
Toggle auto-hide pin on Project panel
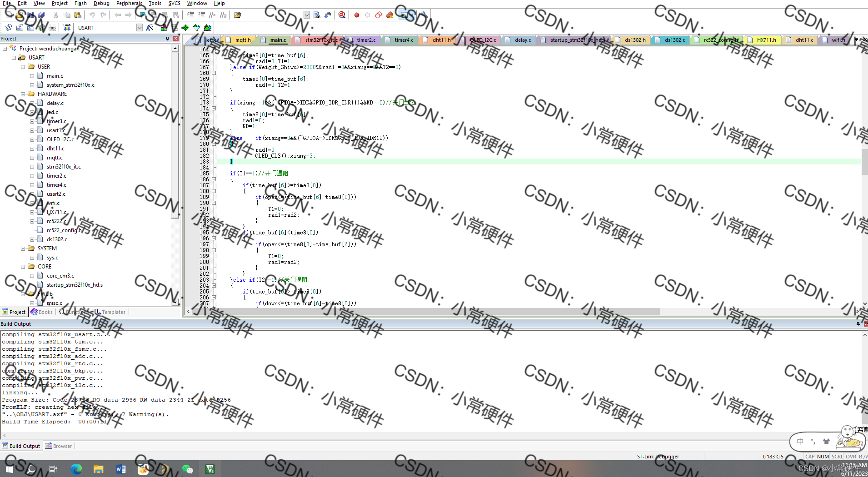167,39
